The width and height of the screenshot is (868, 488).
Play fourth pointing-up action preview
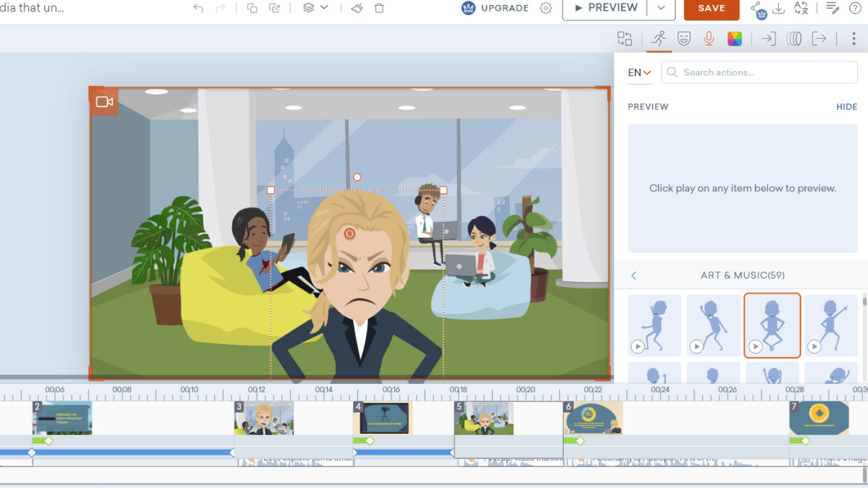point(814,346)
